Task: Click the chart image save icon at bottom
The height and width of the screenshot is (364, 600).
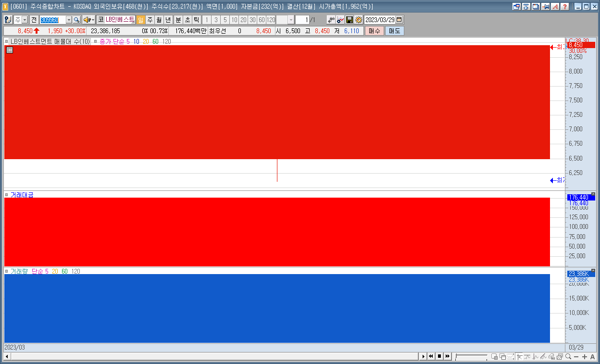Action: [x=560, y=356]
